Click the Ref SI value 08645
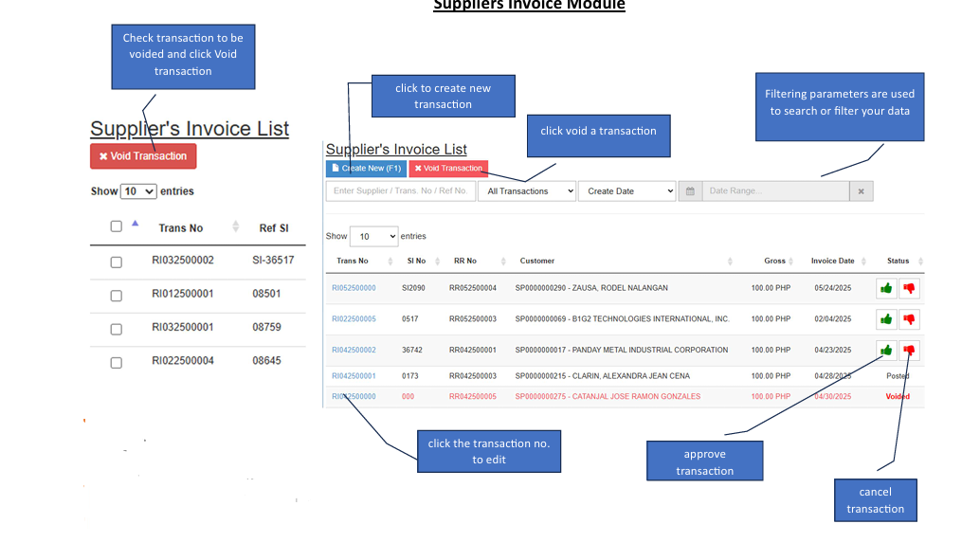Image resolution: width=980 pixels, height=542 pixels. click(x=266, y=361)
